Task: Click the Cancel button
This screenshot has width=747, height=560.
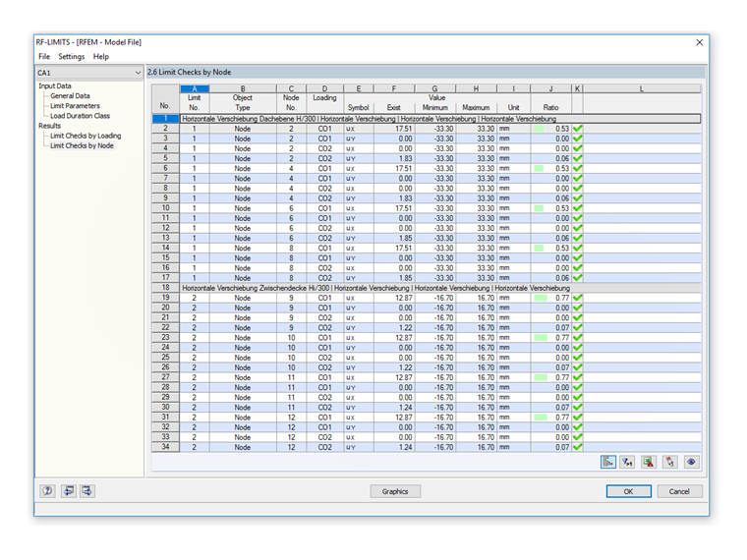Action: 679,491
